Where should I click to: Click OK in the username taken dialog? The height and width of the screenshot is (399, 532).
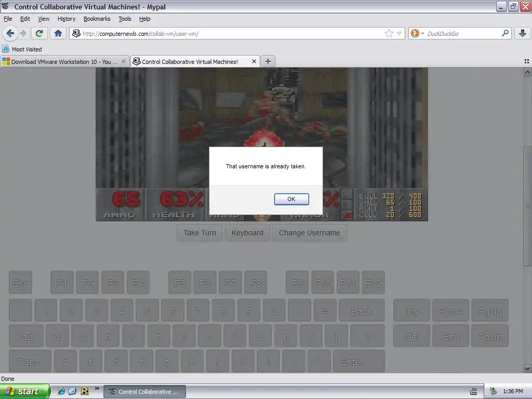[x=291, y=199]
